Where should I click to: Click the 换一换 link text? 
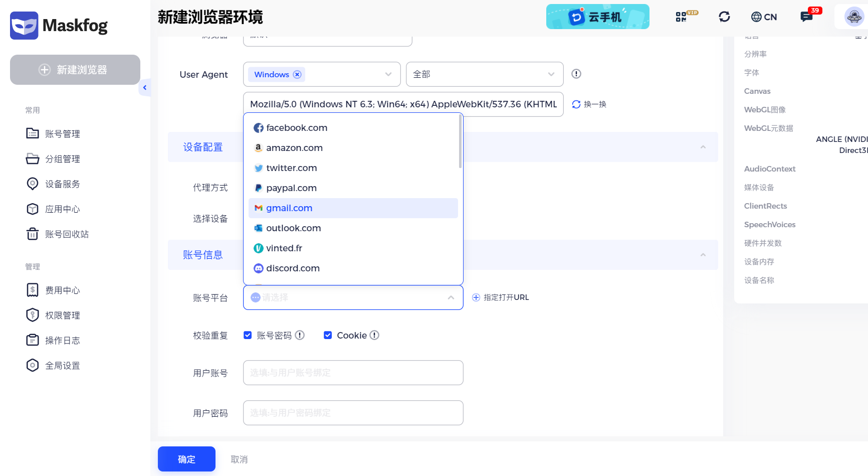click(595, 104)
